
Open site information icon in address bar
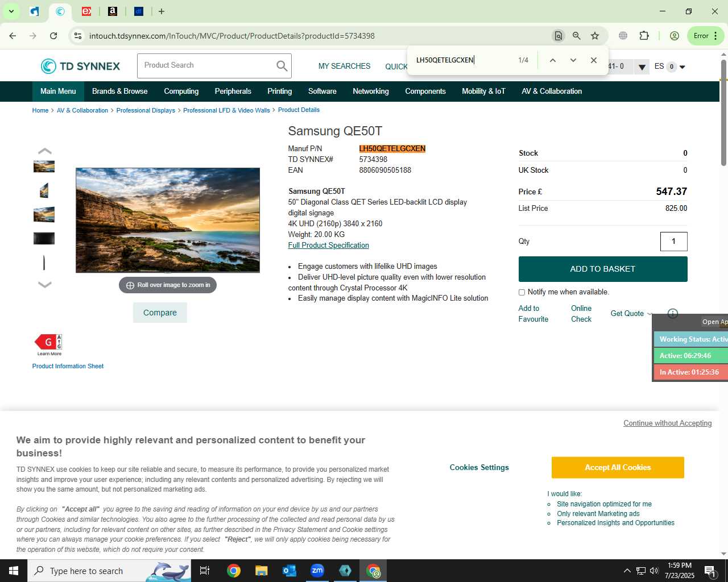tap(78, 36)
